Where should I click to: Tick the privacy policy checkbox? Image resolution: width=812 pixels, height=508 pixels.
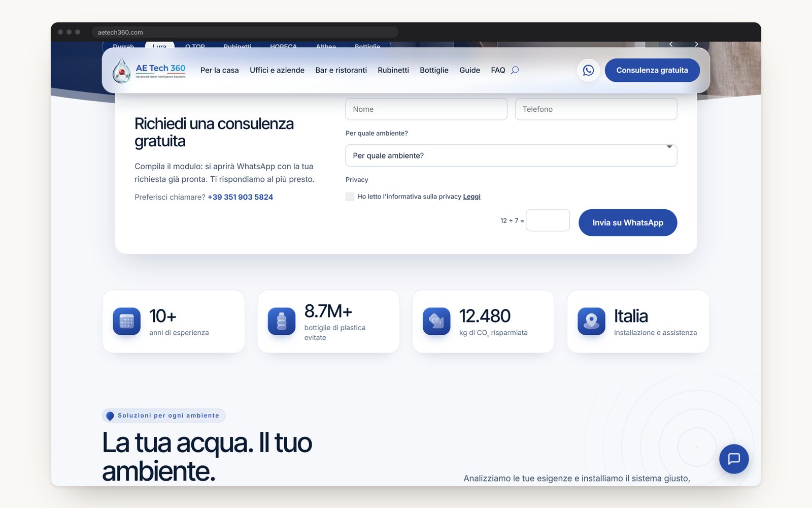pos(350,197)
